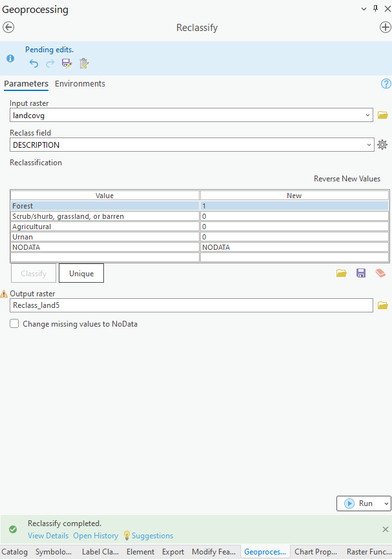Open the Element pane tab
This screenshot has width=392, height=559.
141,552
